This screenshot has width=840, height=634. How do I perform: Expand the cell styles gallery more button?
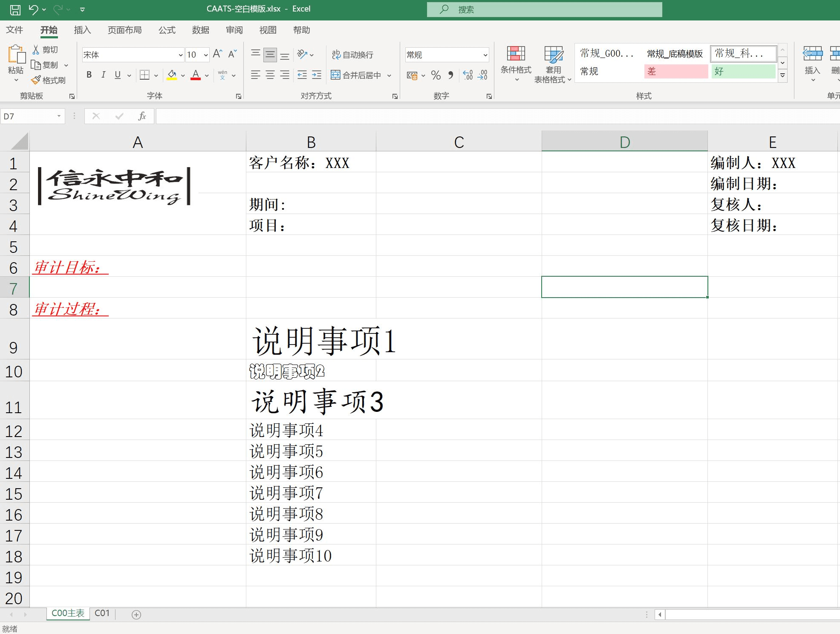tap(782, 76)
